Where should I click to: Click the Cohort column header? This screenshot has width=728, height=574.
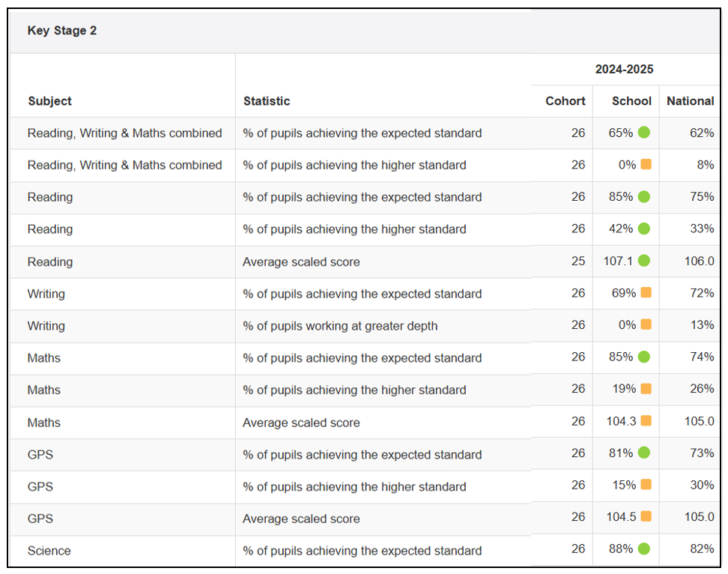(x=565, y=101)
